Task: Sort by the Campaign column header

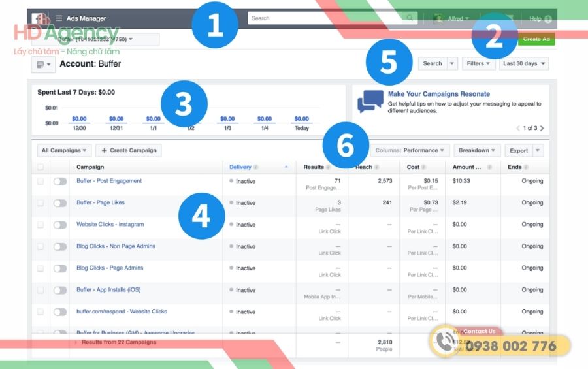Action: (x=90, y=167)
